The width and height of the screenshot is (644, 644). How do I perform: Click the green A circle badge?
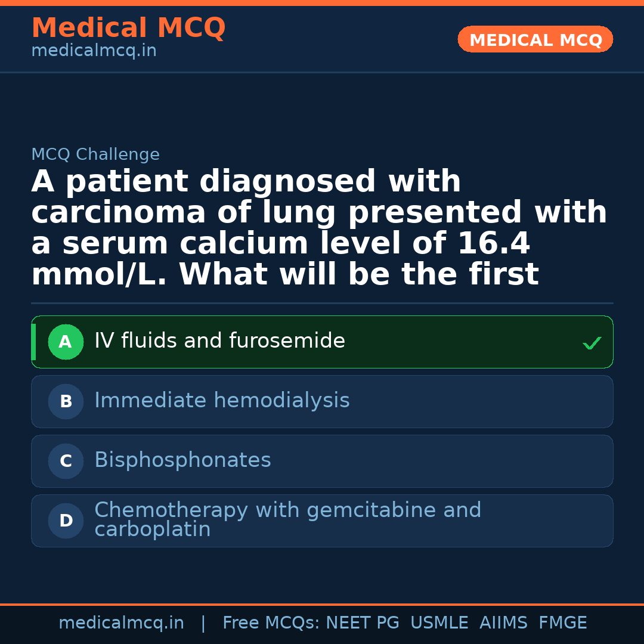pyautogui.click(x=66, y=342)
